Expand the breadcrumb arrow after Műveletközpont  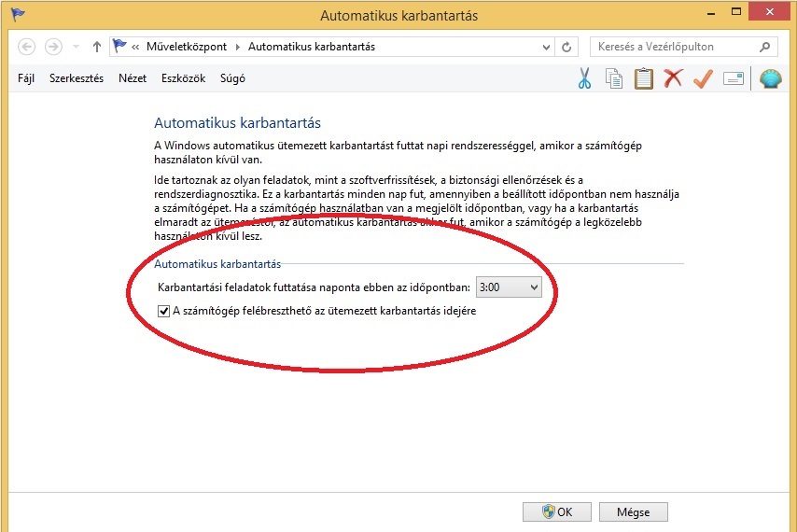[237, 47]
